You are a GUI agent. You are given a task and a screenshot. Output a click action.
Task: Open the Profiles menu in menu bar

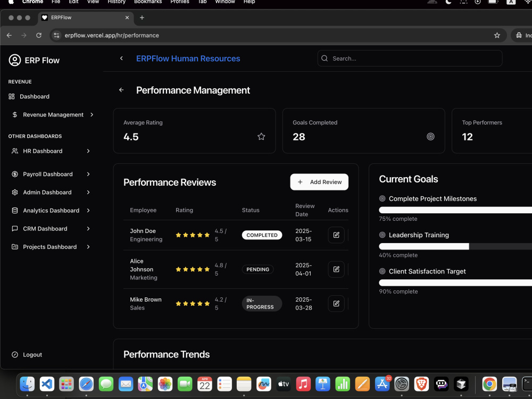tap(180, 2)
